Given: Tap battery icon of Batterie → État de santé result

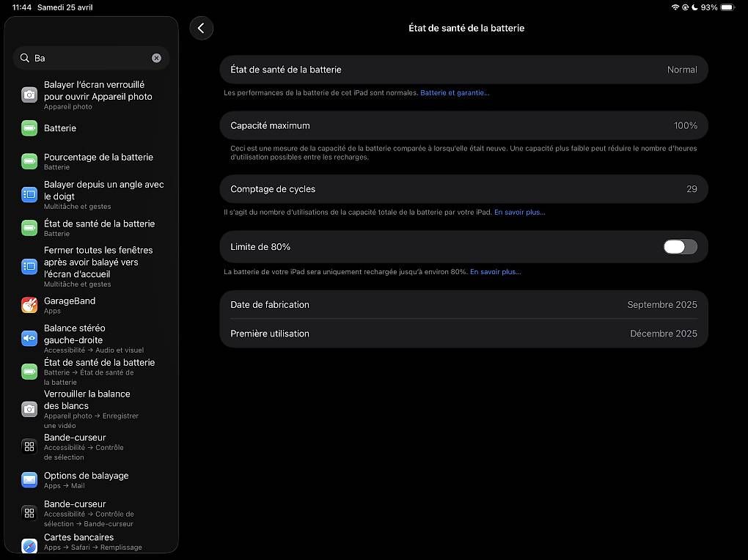Looking at the screenshot, I should (29, 372).
